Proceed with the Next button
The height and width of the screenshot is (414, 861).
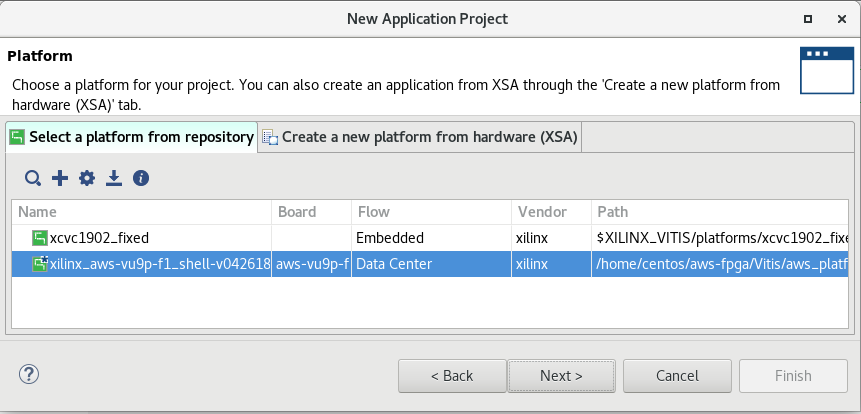561,376
